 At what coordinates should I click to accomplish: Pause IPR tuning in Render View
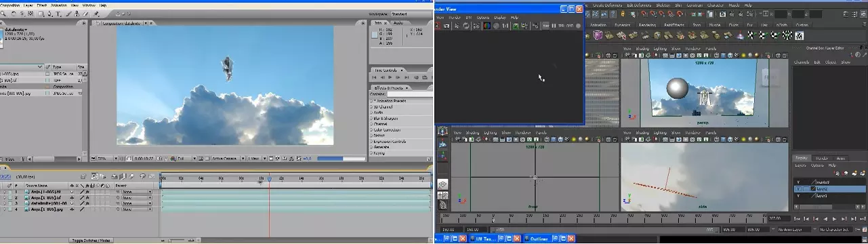tap(554, 26)
